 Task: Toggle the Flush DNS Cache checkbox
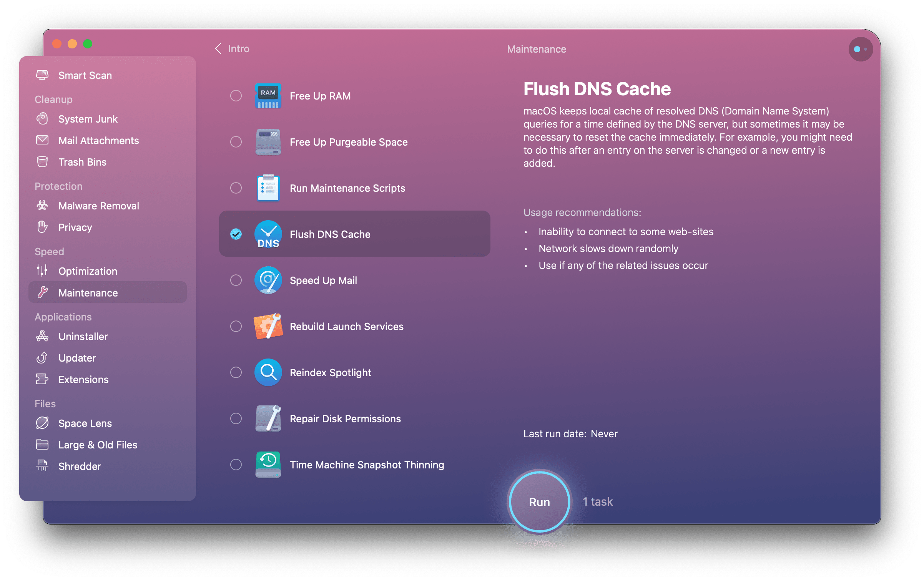(236, 234)
